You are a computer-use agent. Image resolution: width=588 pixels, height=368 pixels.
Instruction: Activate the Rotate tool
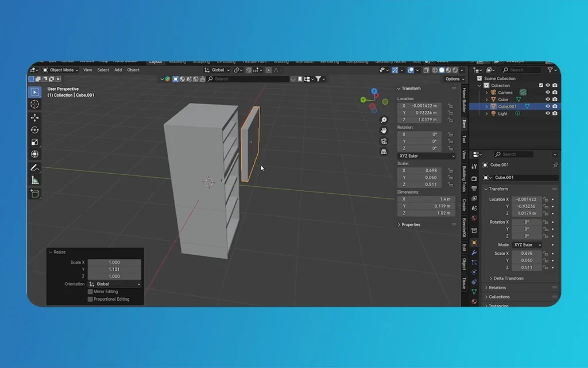pos(35,130)
